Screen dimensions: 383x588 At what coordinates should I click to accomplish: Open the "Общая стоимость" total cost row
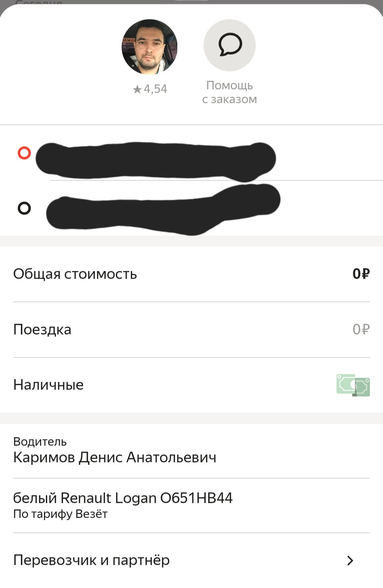coord(191,274)
